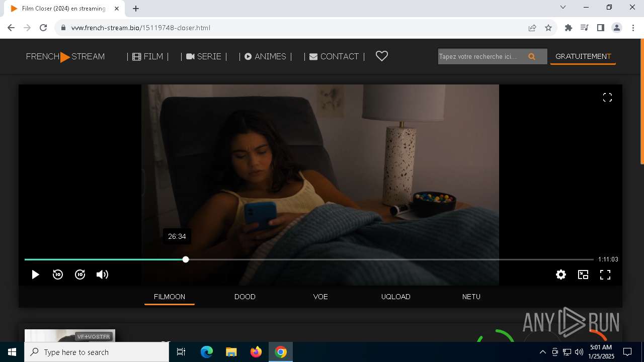Open a new browser tab
644x362 pixels.
coord(136,9)
